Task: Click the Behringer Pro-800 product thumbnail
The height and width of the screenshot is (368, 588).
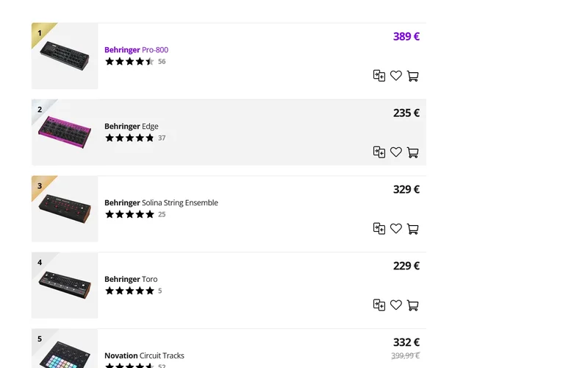Action: tap(65, 56)
